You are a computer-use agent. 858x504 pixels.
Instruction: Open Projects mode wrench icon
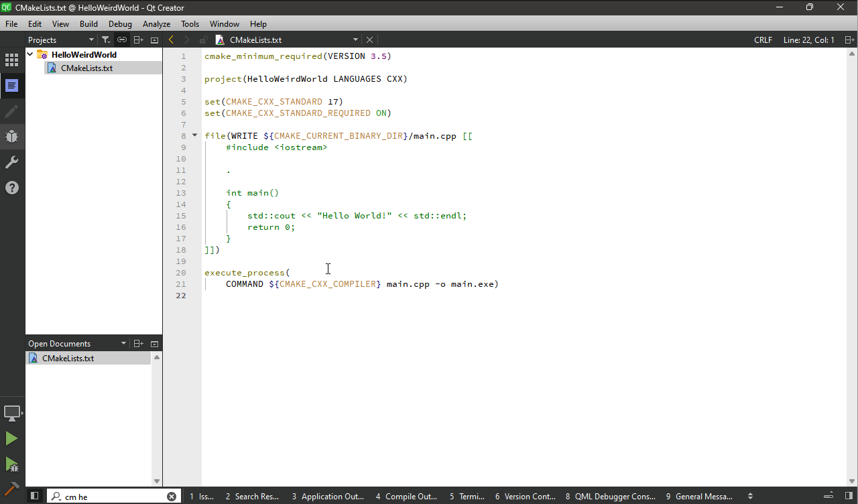click(x=11, y=162)
